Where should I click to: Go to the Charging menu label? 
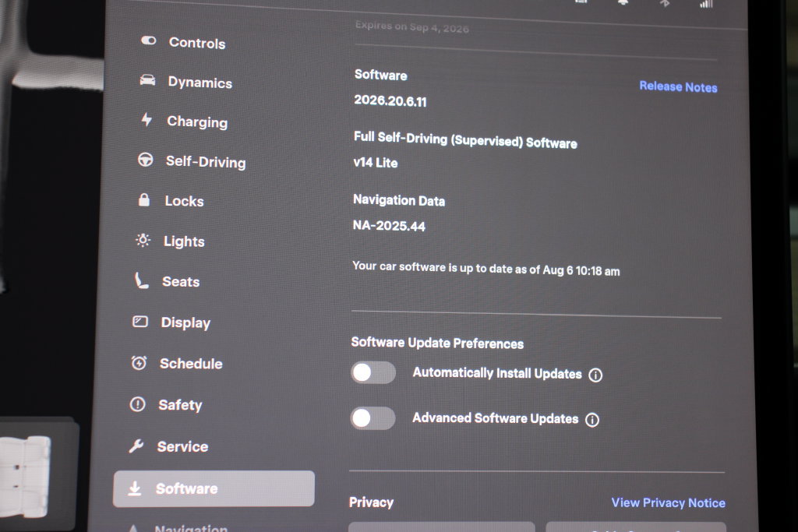click(x=197, y=122)
